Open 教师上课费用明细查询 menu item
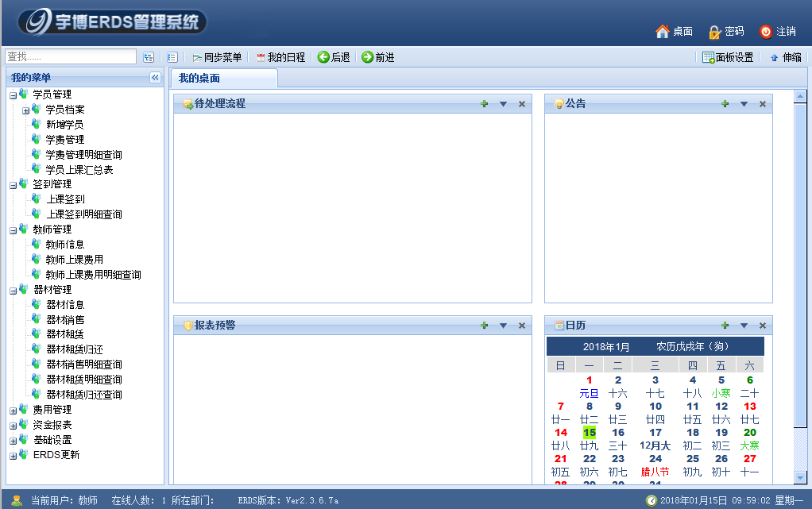 [x=93, y=275]
